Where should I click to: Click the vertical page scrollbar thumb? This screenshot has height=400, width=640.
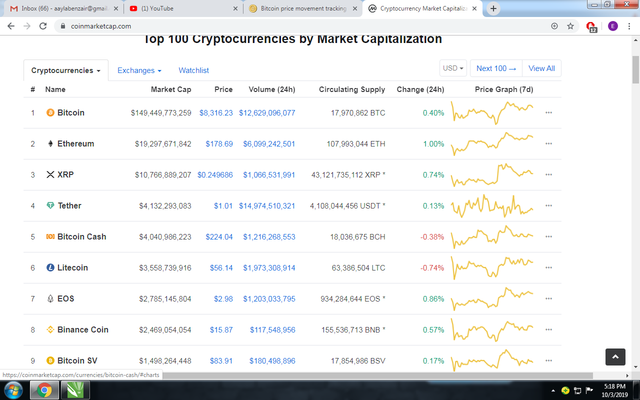click(636, 69)
